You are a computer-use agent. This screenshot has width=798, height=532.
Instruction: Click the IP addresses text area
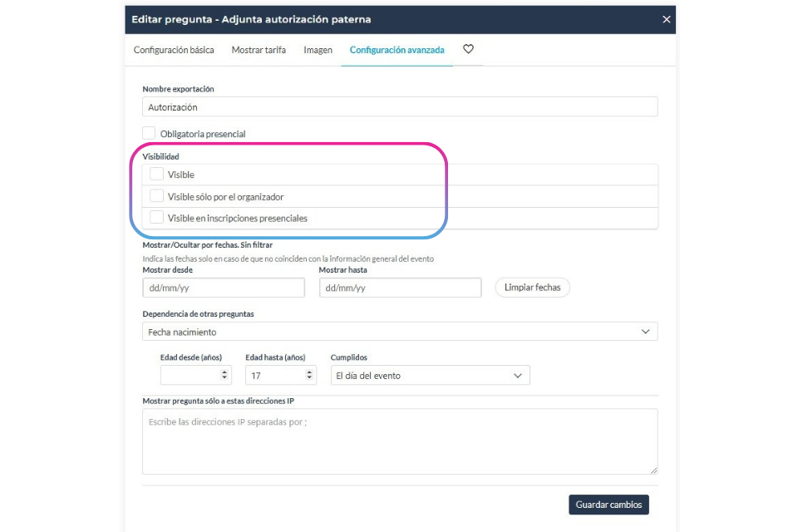click(400, 441)
